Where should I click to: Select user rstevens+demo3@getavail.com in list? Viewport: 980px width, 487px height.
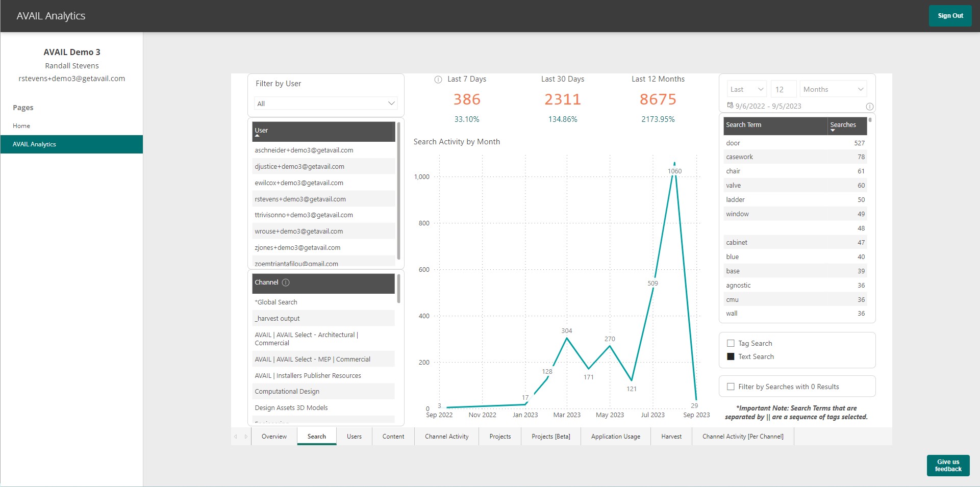(323, 199)
